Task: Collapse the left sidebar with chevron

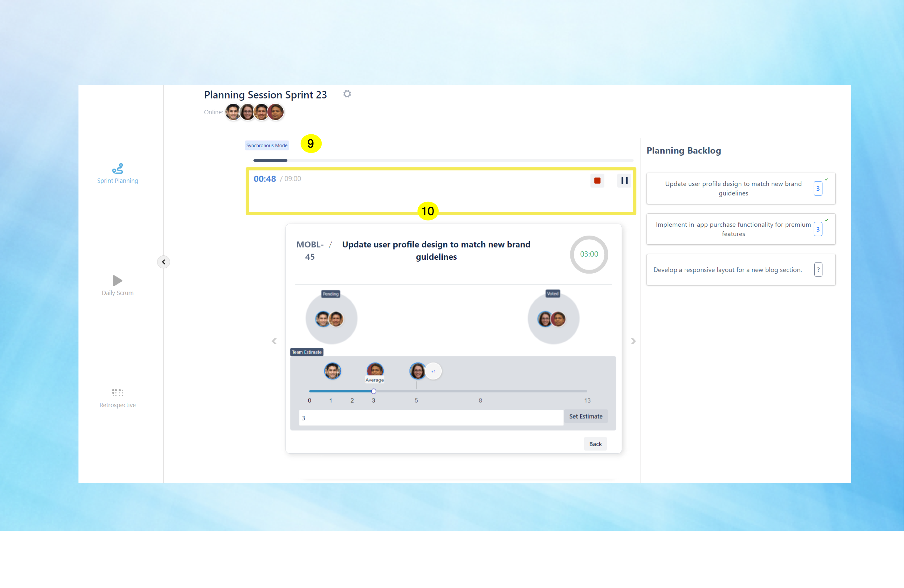Action: click(163, 262)
